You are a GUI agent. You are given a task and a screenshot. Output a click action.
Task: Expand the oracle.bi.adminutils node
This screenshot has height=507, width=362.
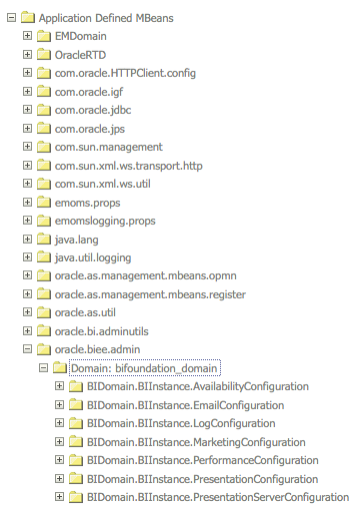[x=27, y=331]
